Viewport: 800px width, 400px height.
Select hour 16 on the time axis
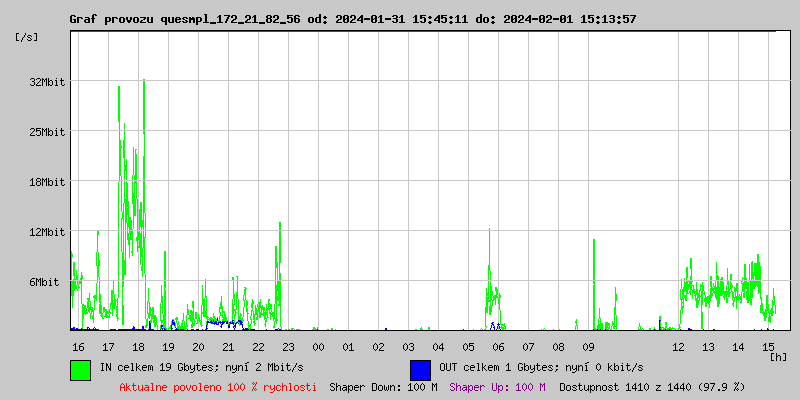coord(78,346)
